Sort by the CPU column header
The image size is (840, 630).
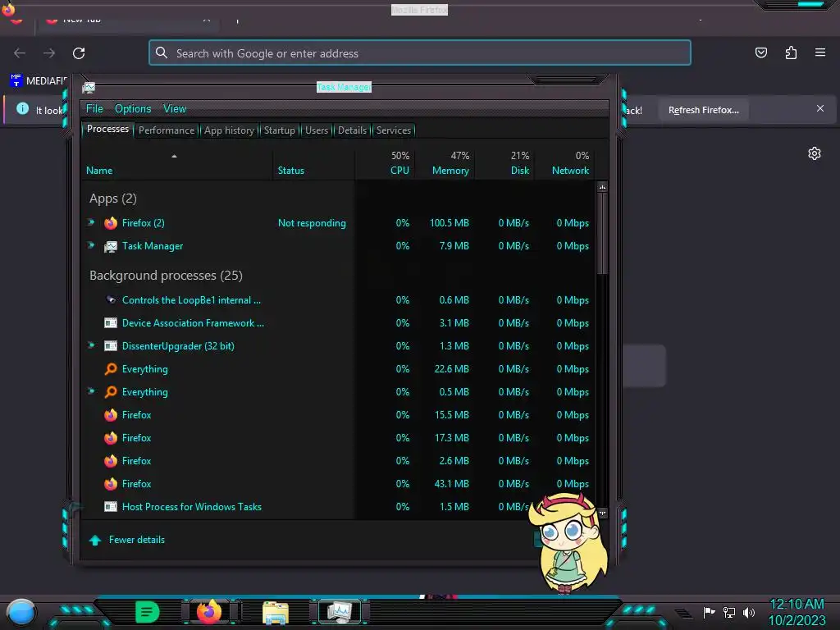pos(386,163)
